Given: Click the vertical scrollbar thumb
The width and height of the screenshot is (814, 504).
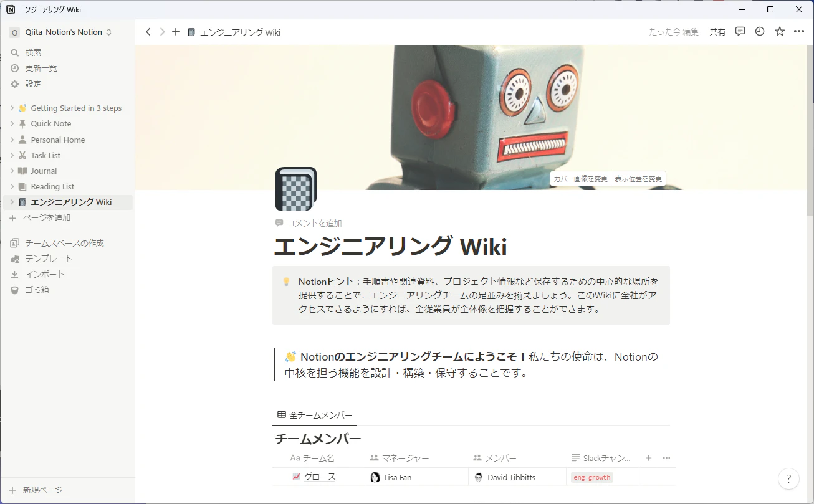Looking at the screenshot, I should (810, 131).
